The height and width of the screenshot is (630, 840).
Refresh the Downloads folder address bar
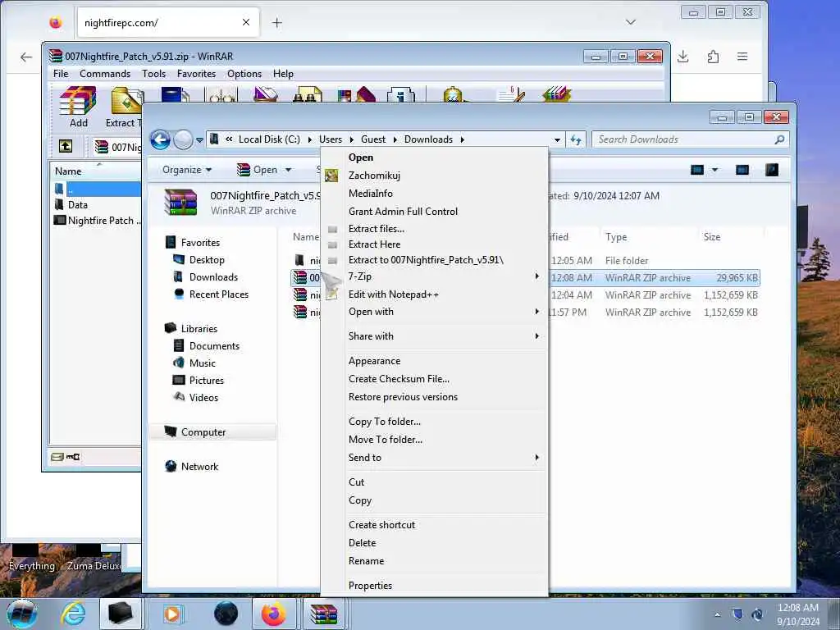576,139
